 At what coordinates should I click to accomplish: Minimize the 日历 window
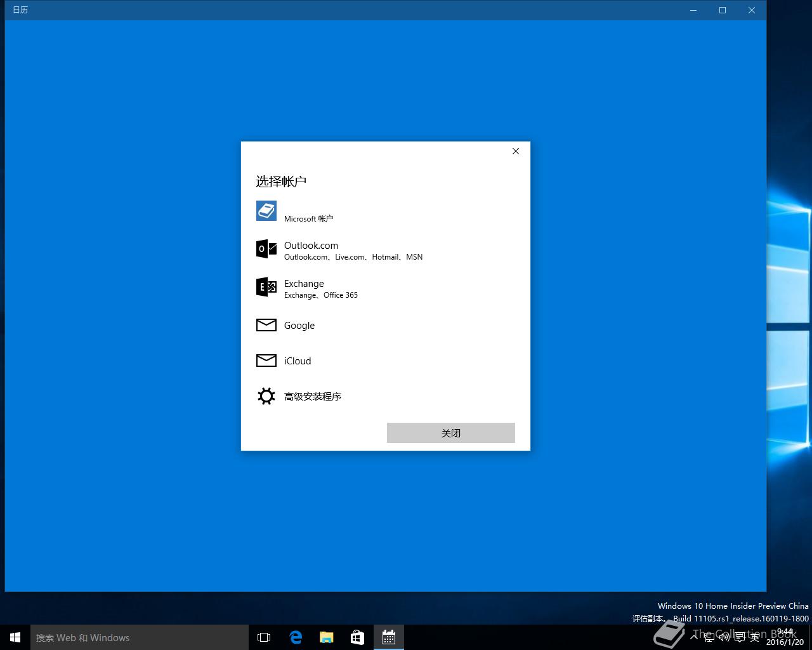[x=693, y=10]
